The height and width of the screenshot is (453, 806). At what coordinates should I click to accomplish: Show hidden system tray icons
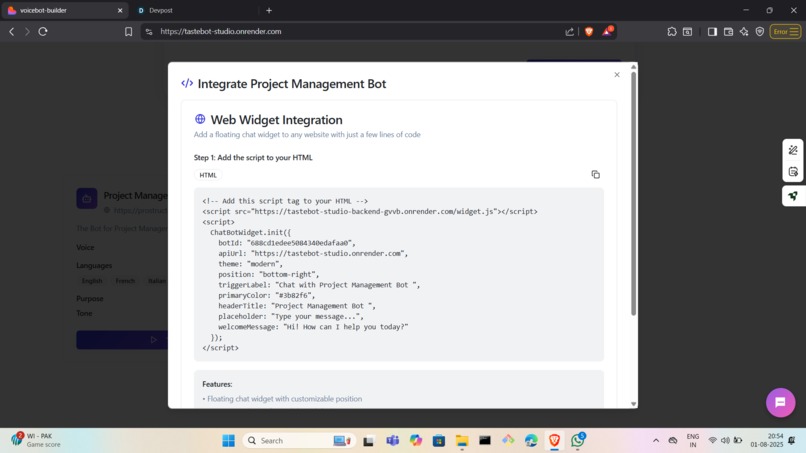pos(656,441)
